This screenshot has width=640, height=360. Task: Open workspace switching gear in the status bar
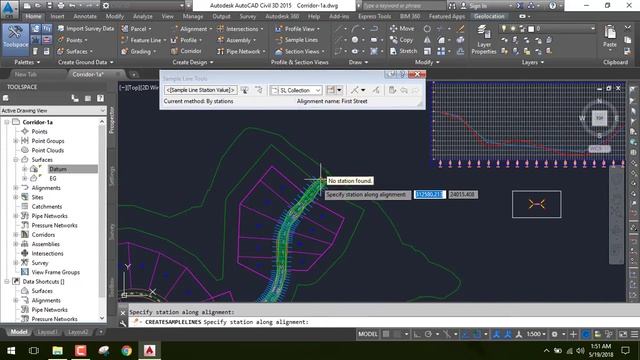point(554,334)
